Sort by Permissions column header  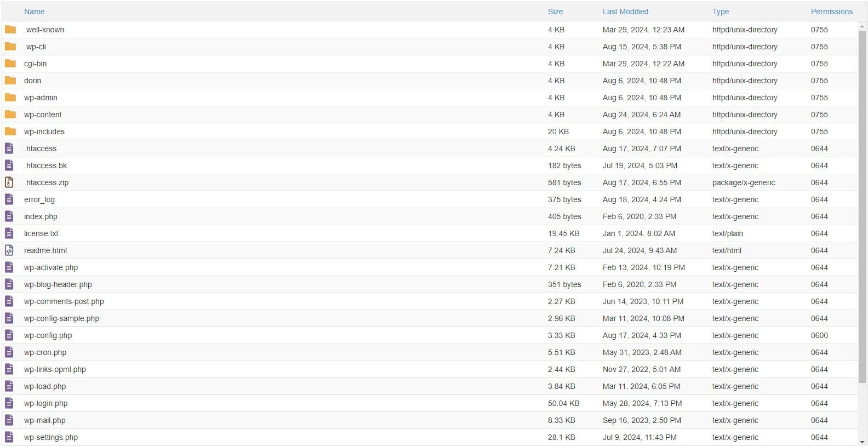click(831, 12)
